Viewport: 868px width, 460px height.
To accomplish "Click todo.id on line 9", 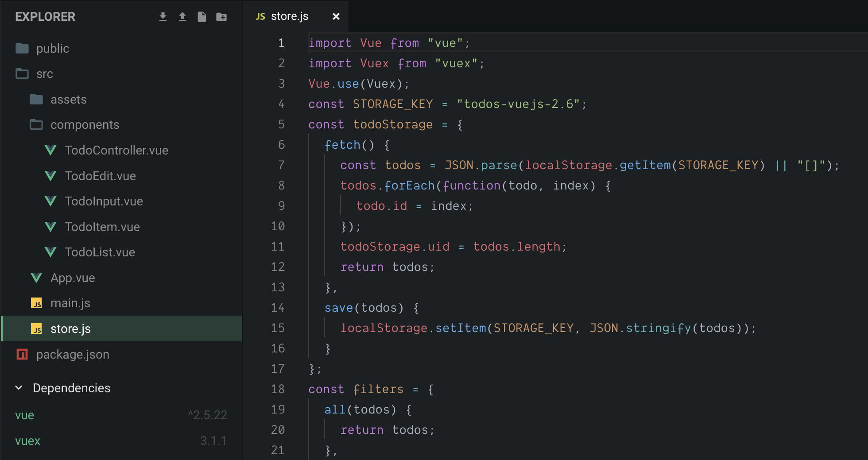I will (382, 206).
